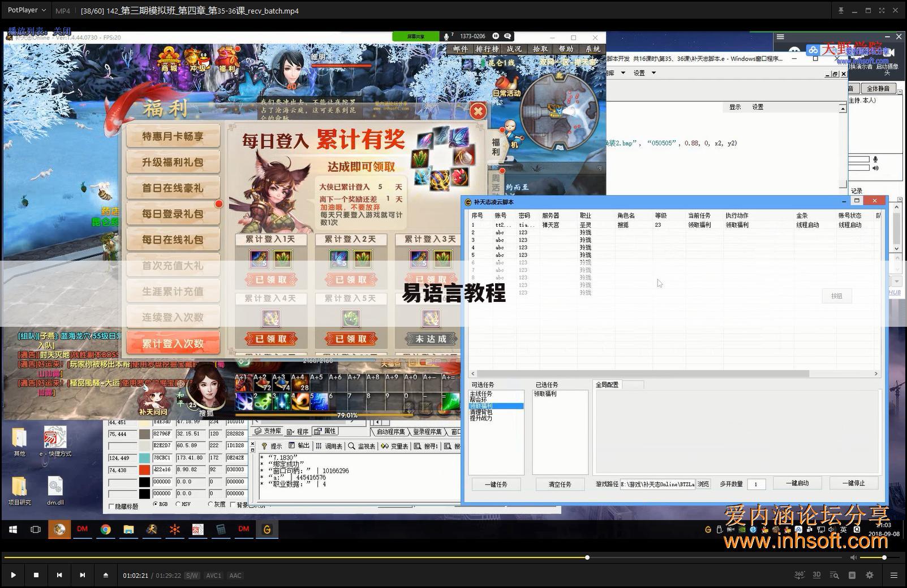Select the 首日在线豪礼 welfare tab
The height and width of the screenshot is (588, 907).
pyautogui.click(x=173, y=188)
